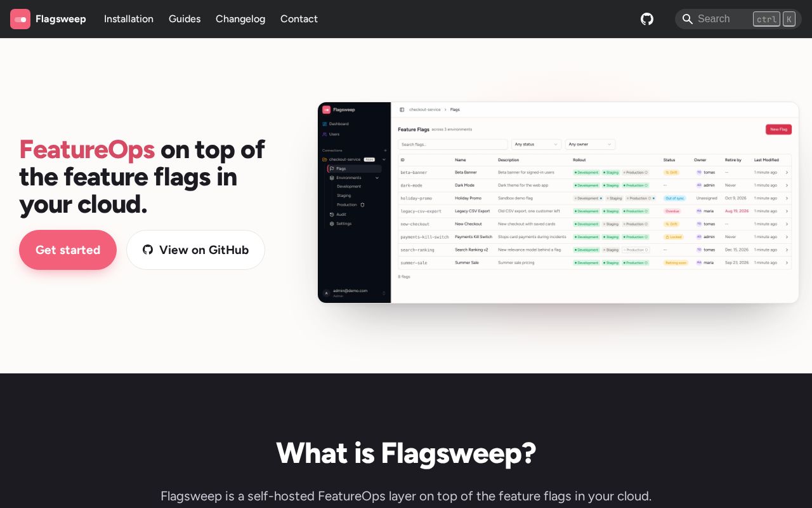The width and height of the screenshot is (812, 508).
Task: Click the Users icon in the preview sidebar
Action: [325, 134]
